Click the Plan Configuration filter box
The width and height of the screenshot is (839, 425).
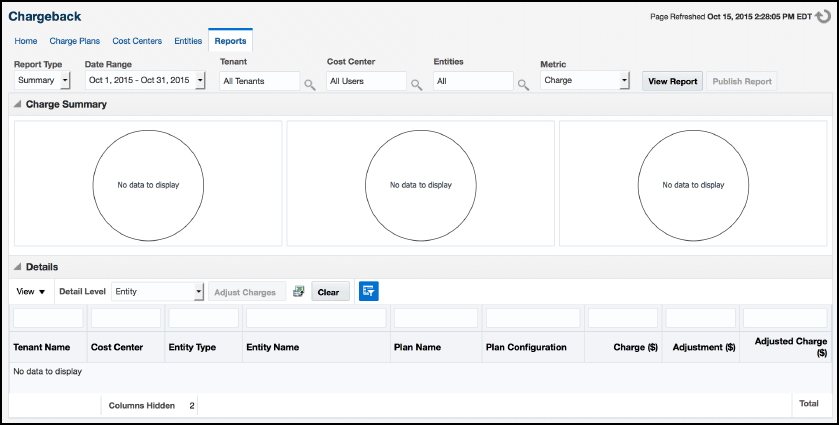(533, 318)
